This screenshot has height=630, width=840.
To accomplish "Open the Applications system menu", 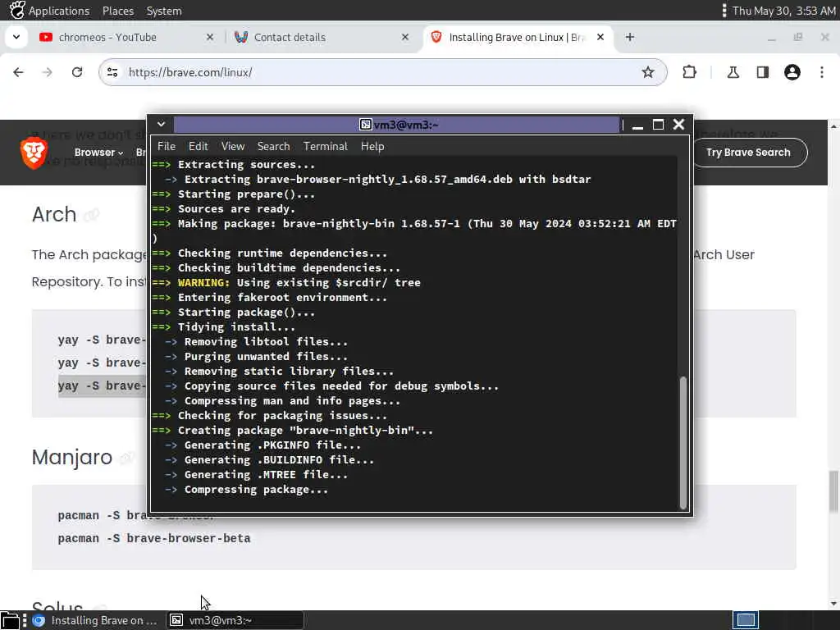I will point(59,11).
